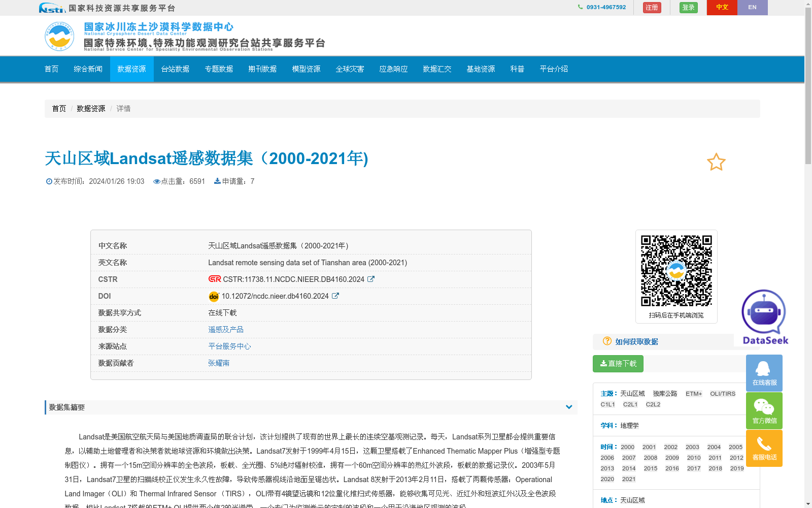Open the 平台服务中心 source station link
812x508 pixels.
pos(229,346)
